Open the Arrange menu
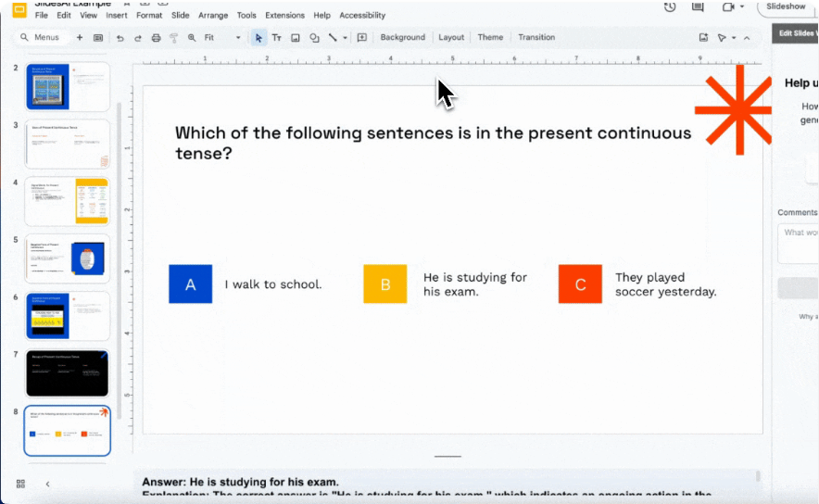This screenshot has height=504, width=819. click(213, 16)
